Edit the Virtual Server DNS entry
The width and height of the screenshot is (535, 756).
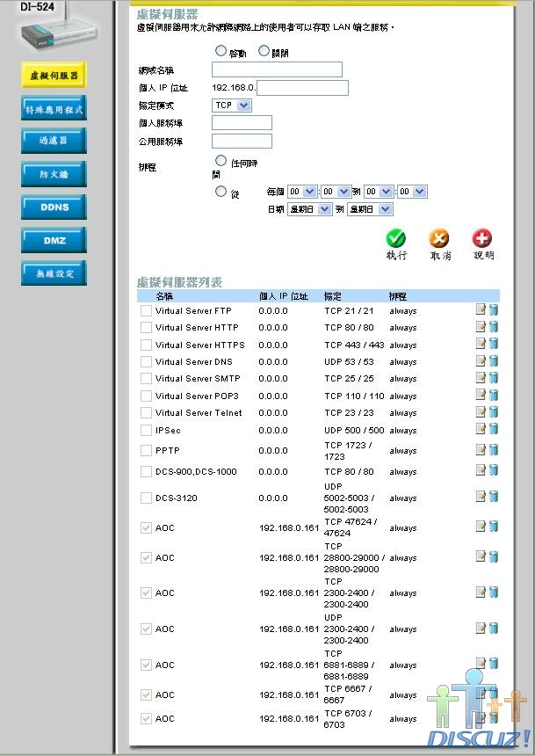[481, 360]
